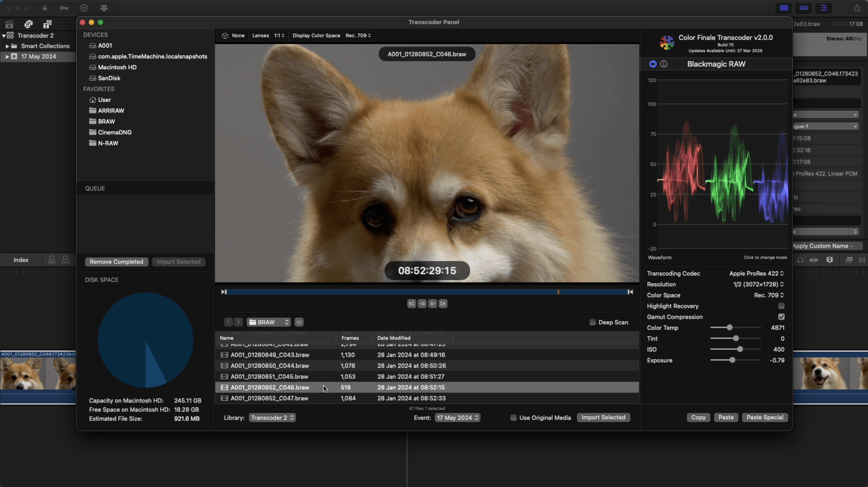The width and height of the screenshot is (868, 487).
Task: Open the BRAW favorites folder
Action: pos(106,121)
